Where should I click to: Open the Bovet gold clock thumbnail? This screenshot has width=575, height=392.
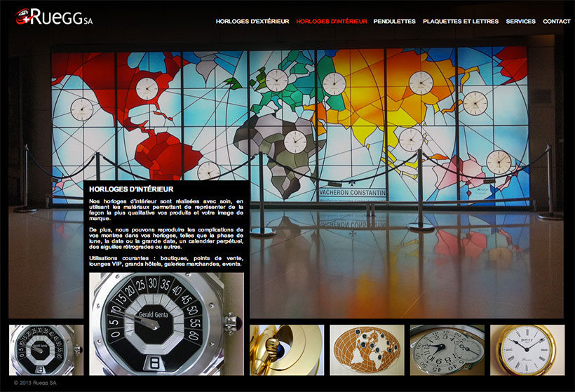tap(527, 350)
